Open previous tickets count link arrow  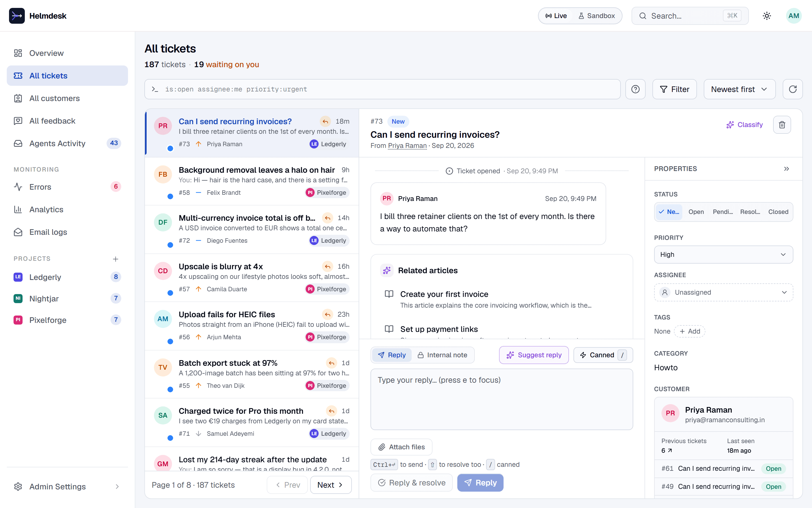[x=667, y=450]
